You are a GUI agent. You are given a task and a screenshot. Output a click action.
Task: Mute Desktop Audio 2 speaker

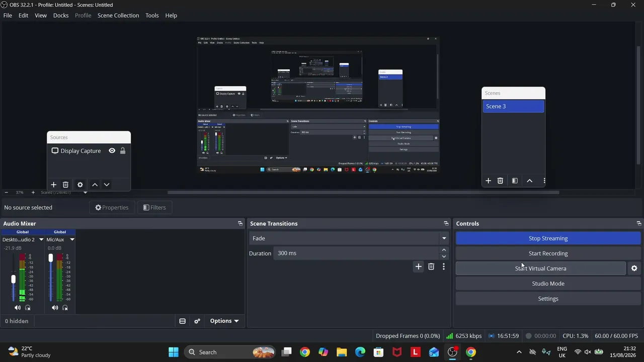tap(18, 308)
